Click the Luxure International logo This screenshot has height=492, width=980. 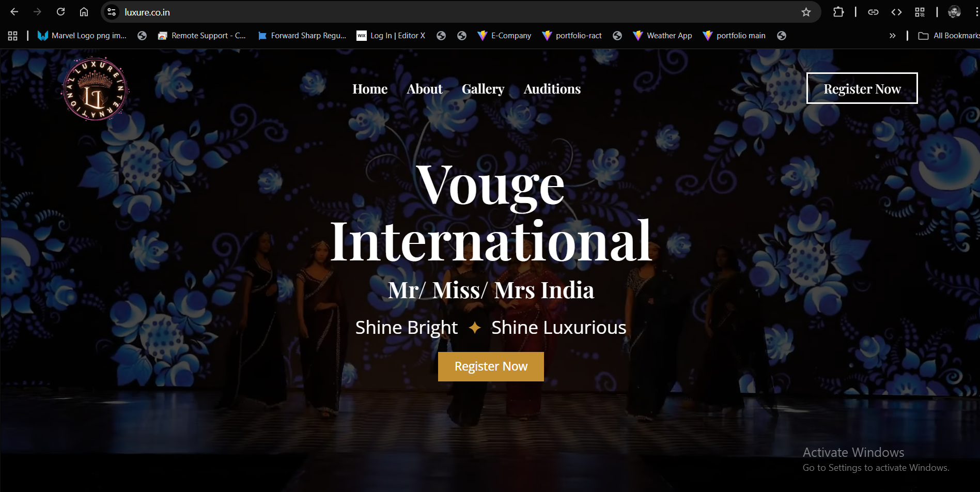point(95,89)
